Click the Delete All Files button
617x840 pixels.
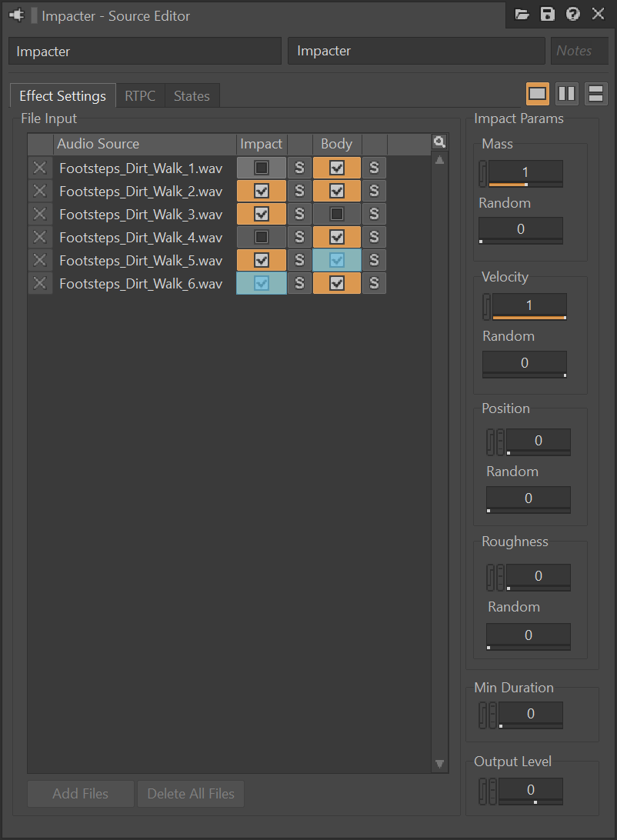click(191, 793)
